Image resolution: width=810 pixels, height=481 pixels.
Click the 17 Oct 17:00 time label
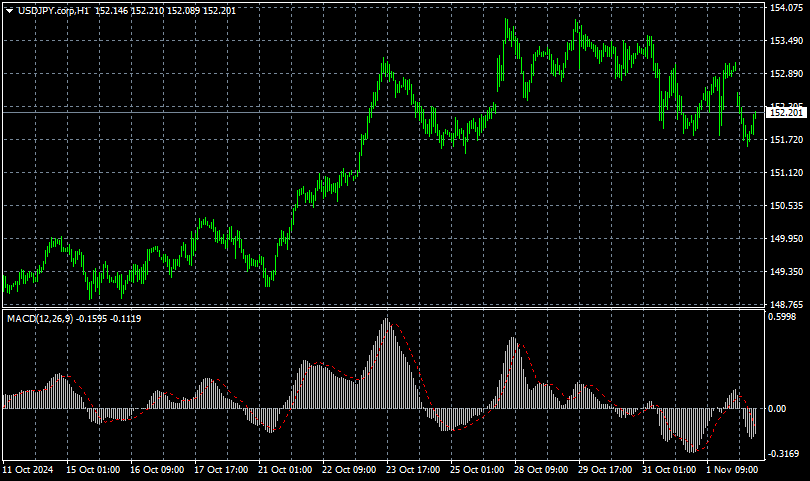[x=221, y=470]
